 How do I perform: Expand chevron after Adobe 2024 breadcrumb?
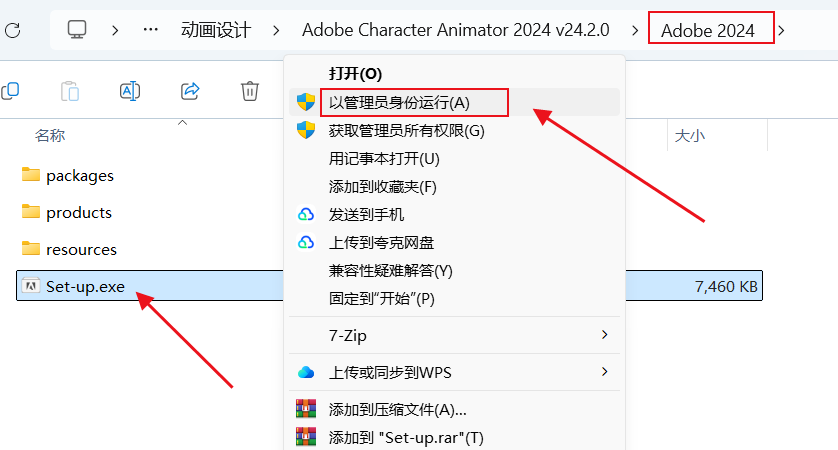(781, 30)
